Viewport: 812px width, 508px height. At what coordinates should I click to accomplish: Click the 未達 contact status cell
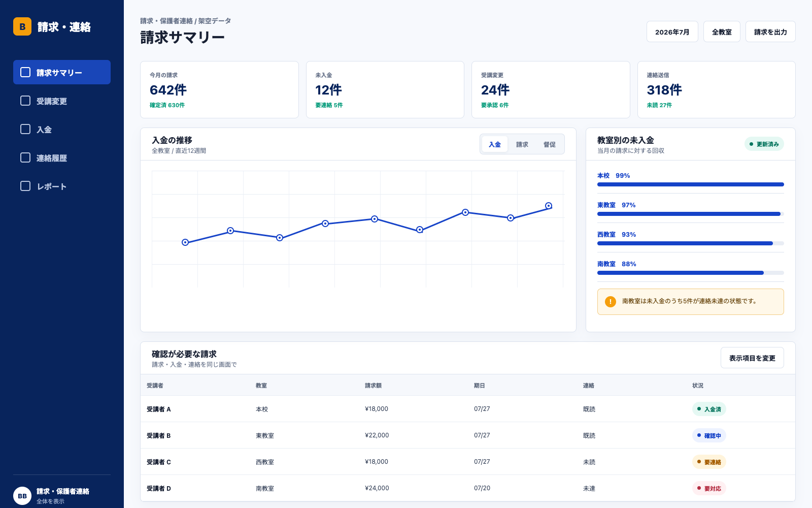pyautogui.click(x=589, y=488)
